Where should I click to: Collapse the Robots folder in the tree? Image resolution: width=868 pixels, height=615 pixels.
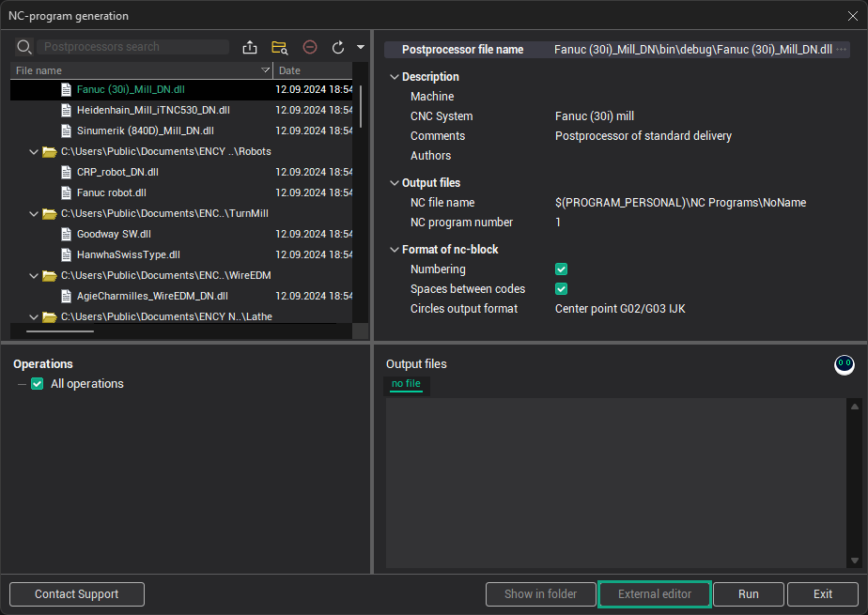pos(35,151)
